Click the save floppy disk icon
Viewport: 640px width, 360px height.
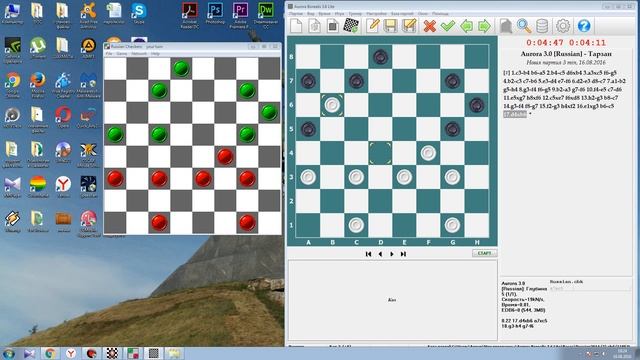tap(391, 26)
